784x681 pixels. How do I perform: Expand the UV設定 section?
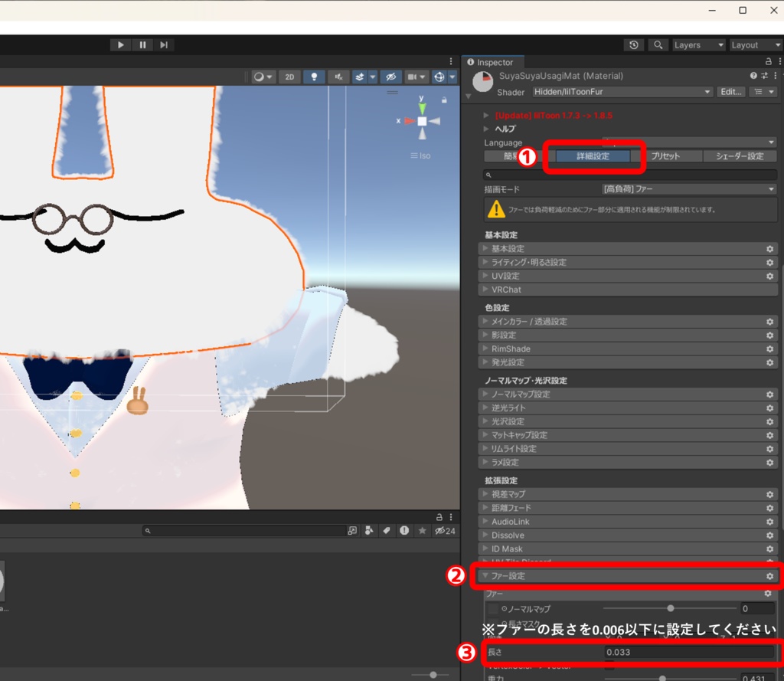click(628, 277)
